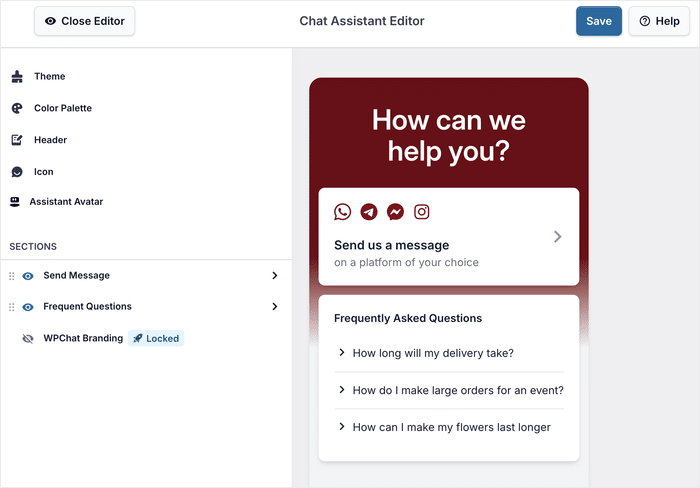Viewport: 700px width, 488px height.
Task: Click the Color Palette icon in sidebar
Action: (16, 108)
